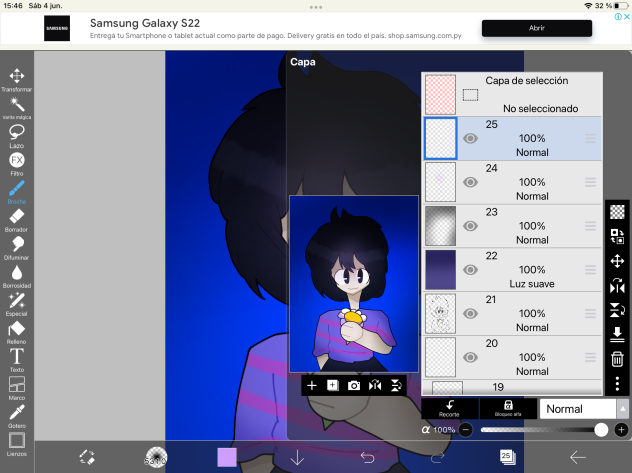The height and width of the screenshot is (473, 632).
Task: Open the Samsung ad with Abrir
Action: (x=537, y=28)
